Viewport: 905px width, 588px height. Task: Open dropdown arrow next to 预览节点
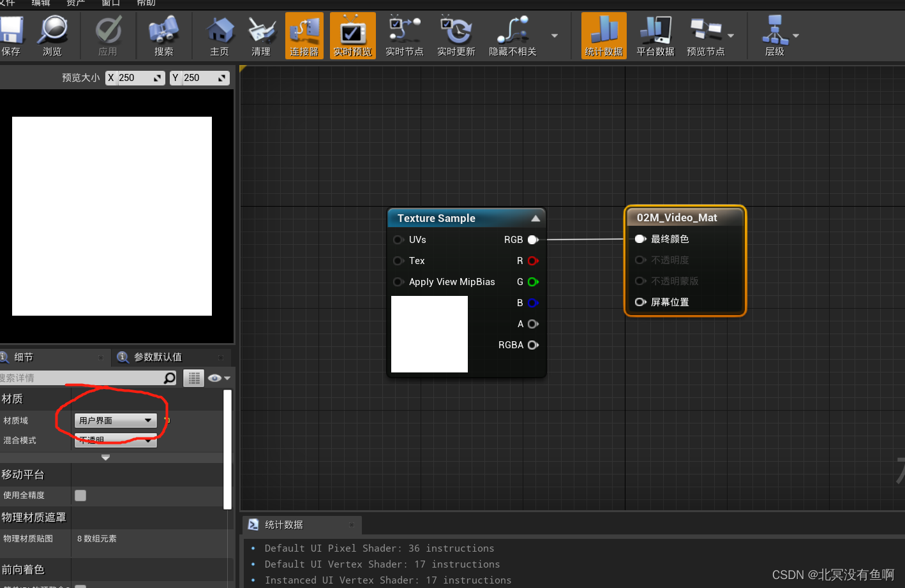731,36
